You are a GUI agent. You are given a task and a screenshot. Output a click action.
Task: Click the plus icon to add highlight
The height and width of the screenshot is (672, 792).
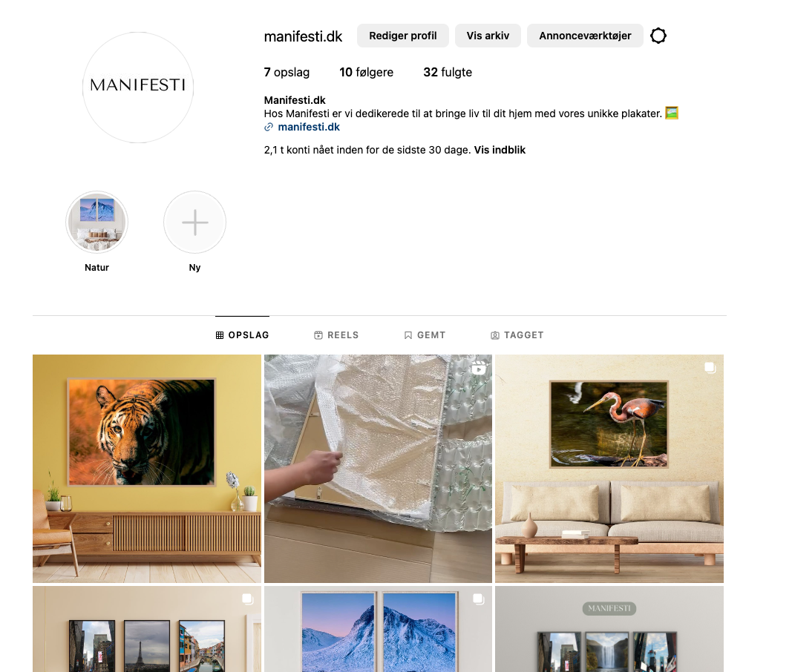195,223
